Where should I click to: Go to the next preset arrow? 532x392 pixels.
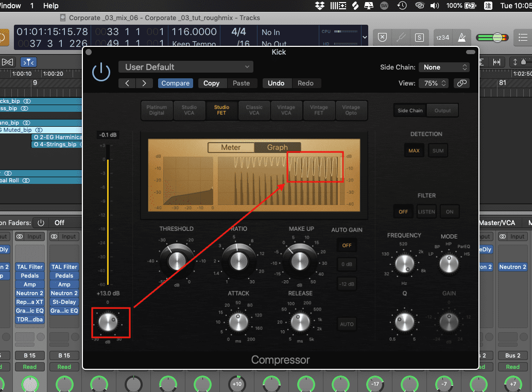(x=144, y=83)
